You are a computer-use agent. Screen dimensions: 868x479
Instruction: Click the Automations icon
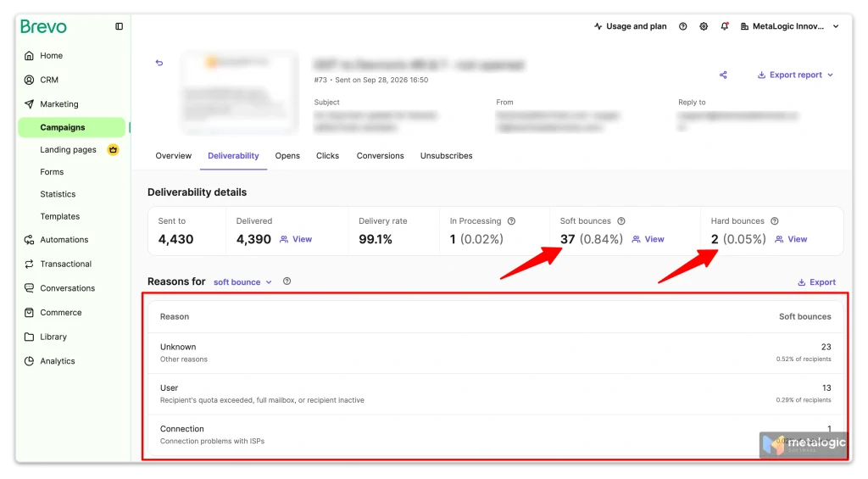[29, 240]
